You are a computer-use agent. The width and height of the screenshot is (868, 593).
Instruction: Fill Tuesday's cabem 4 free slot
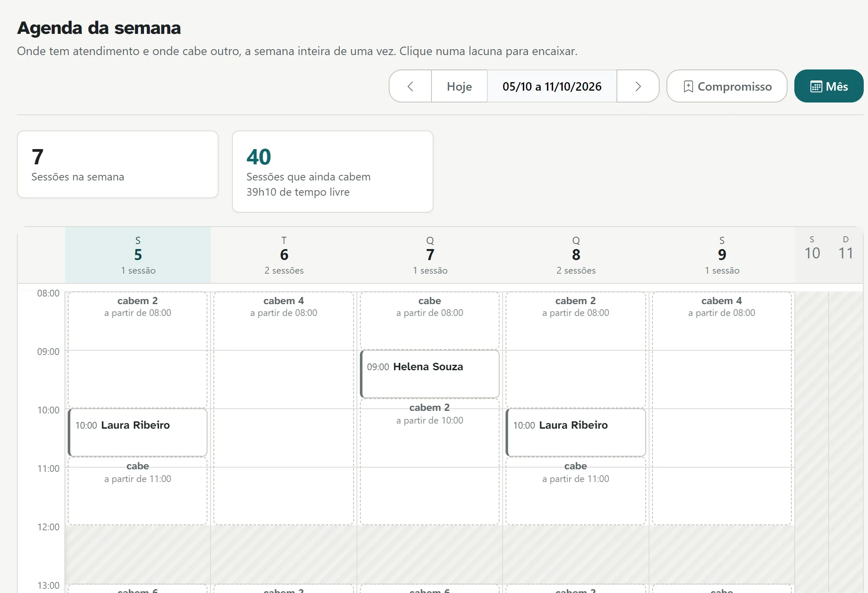(x=284, y=408)
